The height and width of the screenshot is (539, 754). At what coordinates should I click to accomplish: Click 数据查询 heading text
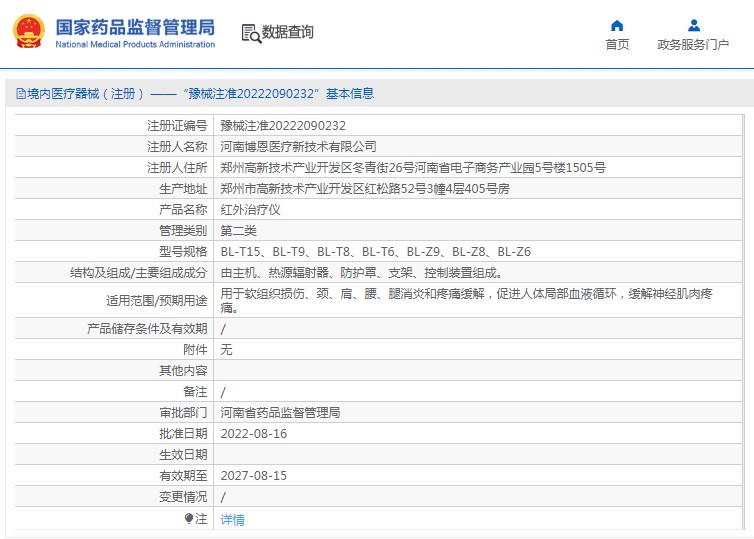click(288, 32)
